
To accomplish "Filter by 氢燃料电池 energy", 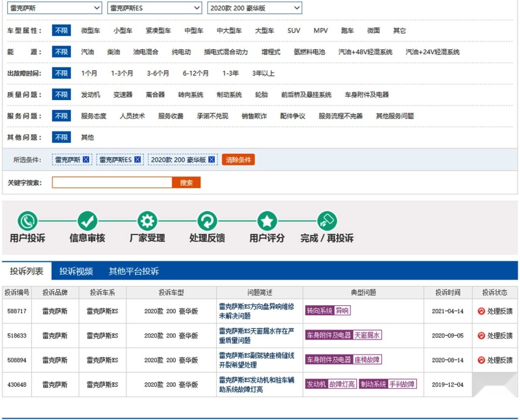I will click(x=309, y=52).
